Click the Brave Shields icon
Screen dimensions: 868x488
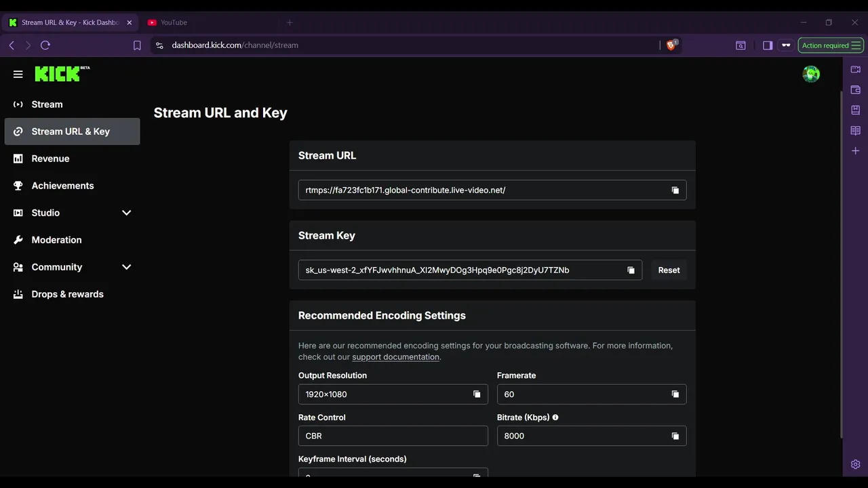[x=671, y=45]
